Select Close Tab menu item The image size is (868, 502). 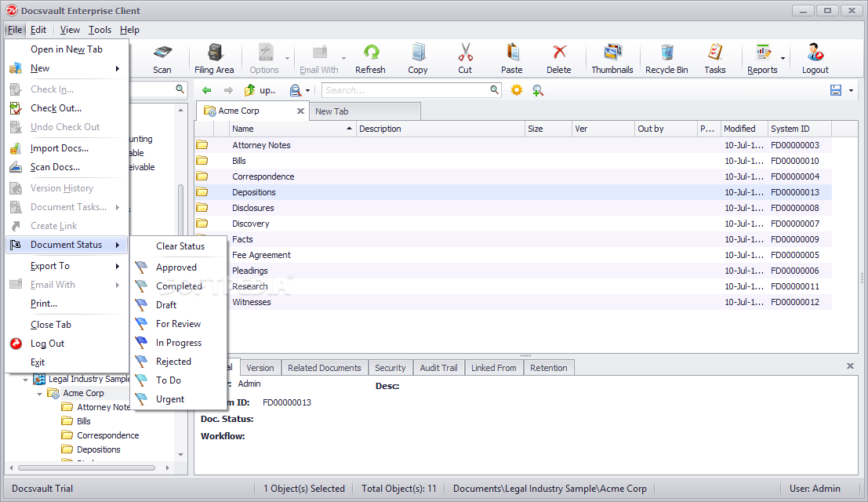point(67,325)
